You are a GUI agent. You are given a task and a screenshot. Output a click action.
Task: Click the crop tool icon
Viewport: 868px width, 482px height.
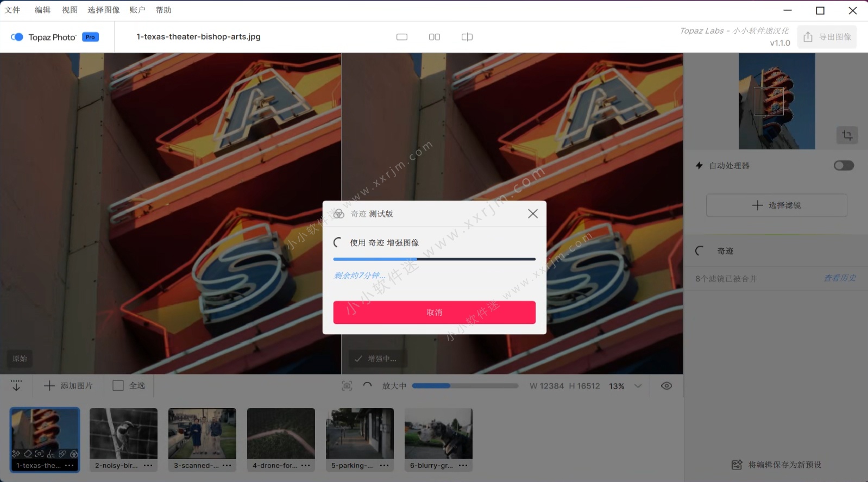pyautogui.click(x=847, y=135)
